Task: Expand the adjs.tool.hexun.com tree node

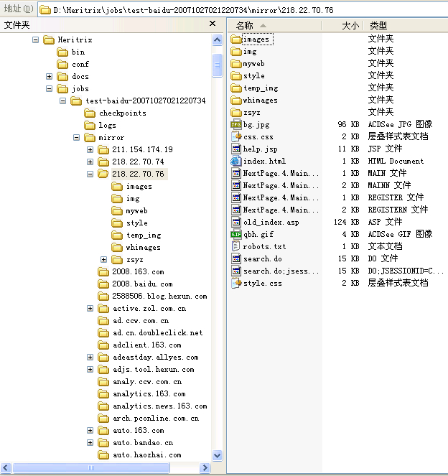Action: (x=90, y=370)
